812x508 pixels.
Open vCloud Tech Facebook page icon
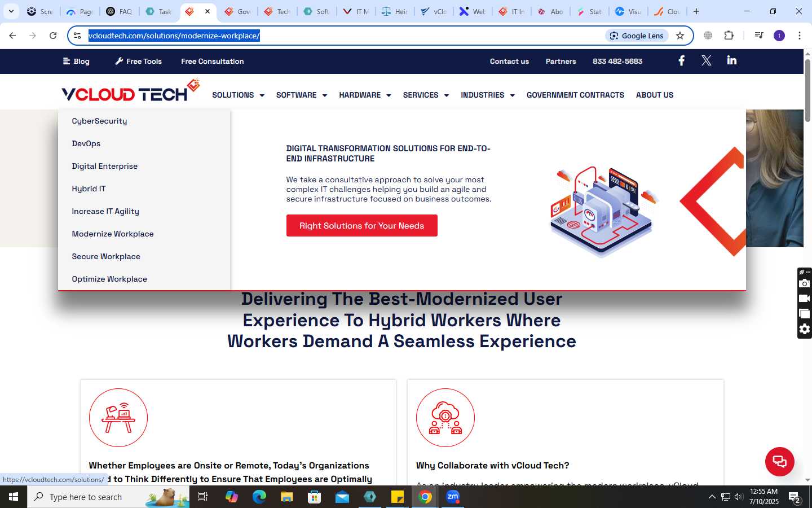[681, 61]
